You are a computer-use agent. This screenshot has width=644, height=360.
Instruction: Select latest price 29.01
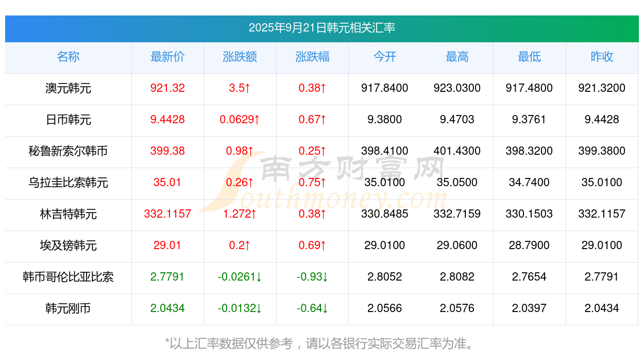pos(167,246)
